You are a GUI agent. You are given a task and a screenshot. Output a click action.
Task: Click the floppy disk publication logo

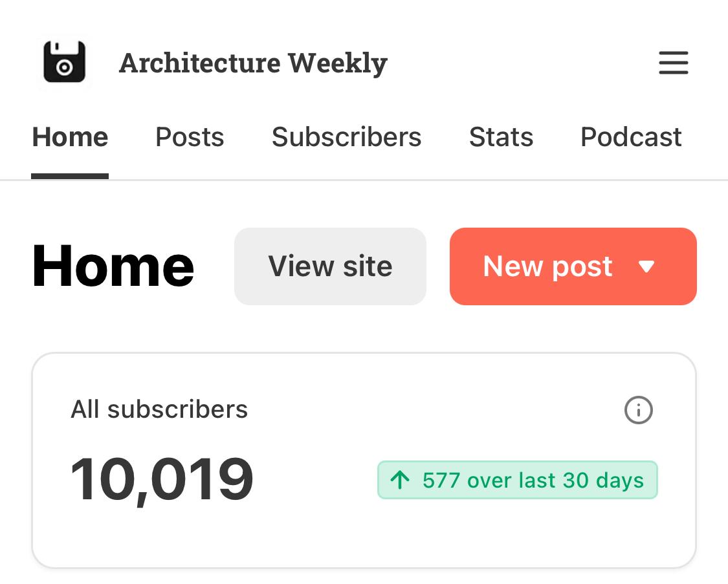65,62
